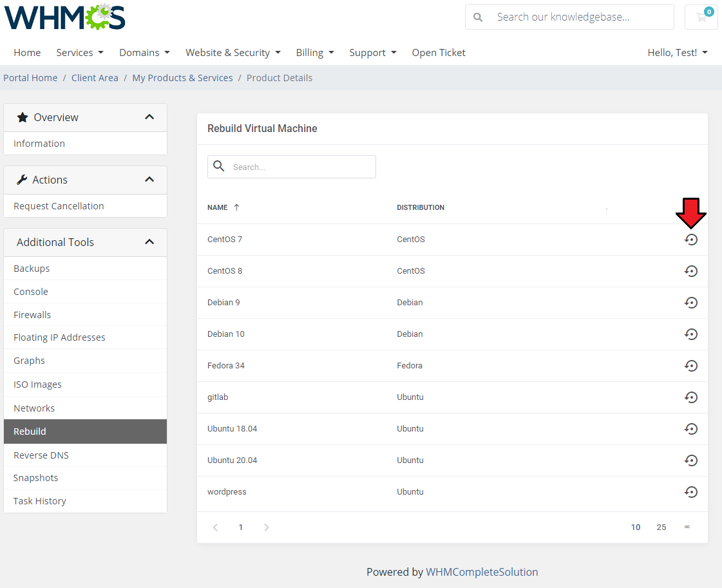Select page 1 in pagination
Image resolution: width=722 pixels, height=588 pixels.
240,527
